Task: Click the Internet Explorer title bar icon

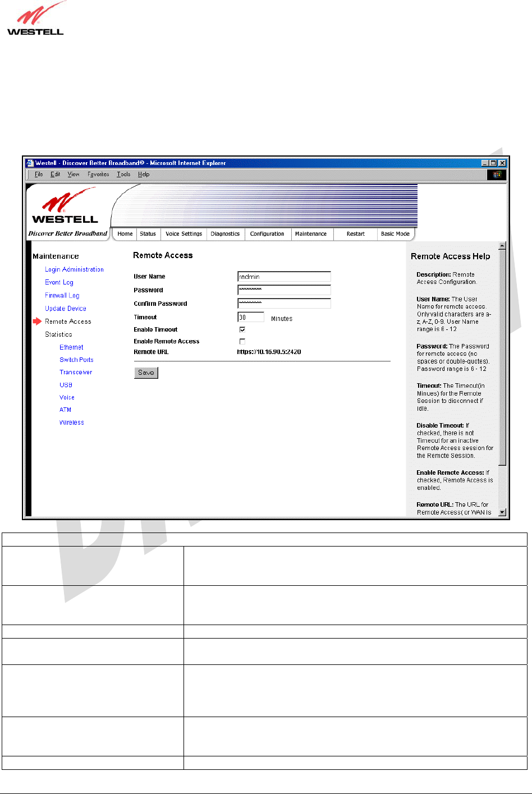Action: [30, 163]
